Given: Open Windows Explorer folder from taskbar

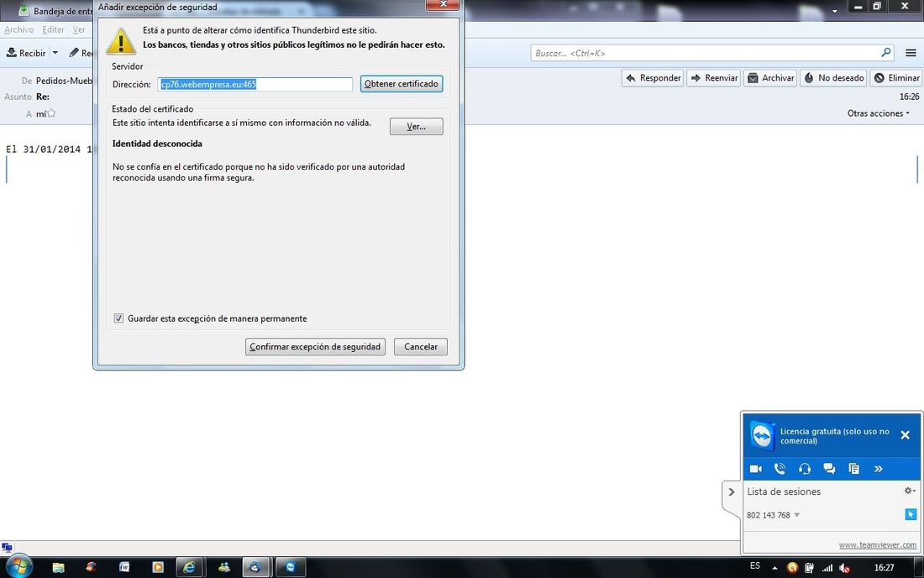Looking at the screenshot, I should [x=58, y=567].
